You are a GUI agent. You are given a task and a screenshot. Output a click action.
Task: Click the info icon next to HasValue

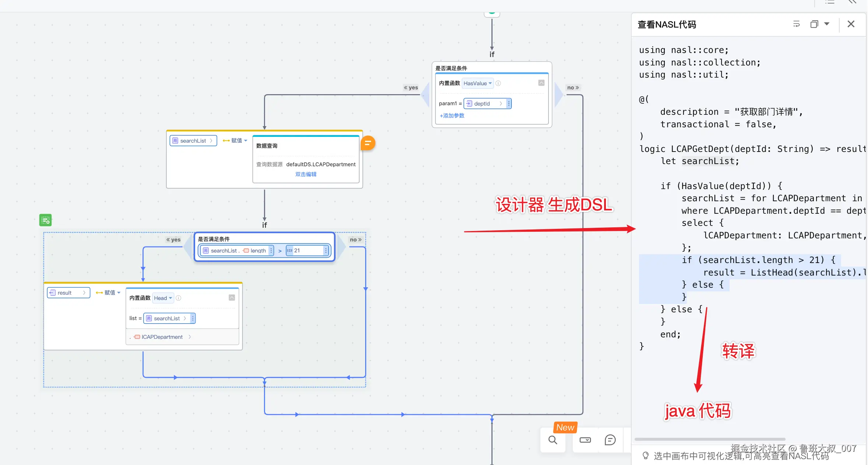click(x=498, y=84)
